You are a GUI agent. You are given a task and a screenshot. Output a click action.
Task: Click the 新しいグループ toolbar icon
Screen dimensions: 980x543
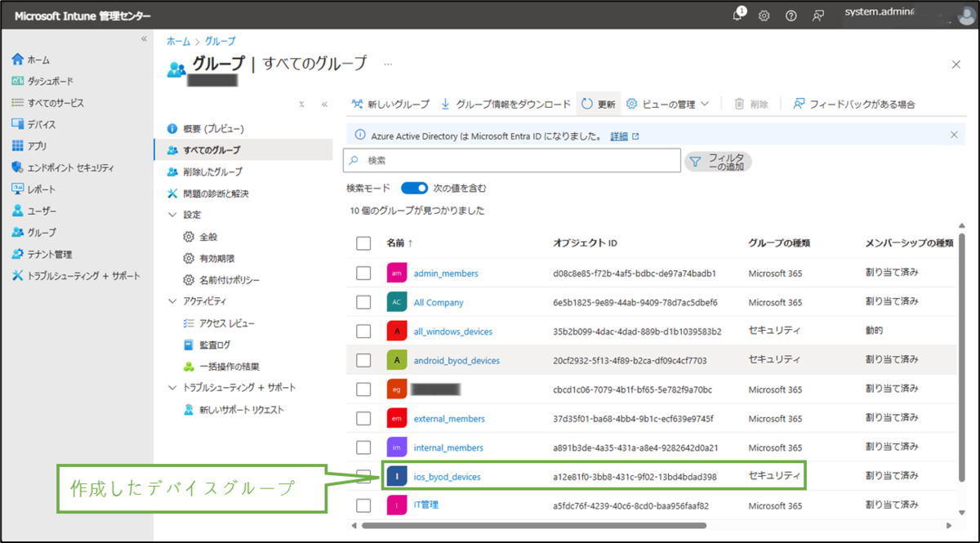click(x=357, y=104)
